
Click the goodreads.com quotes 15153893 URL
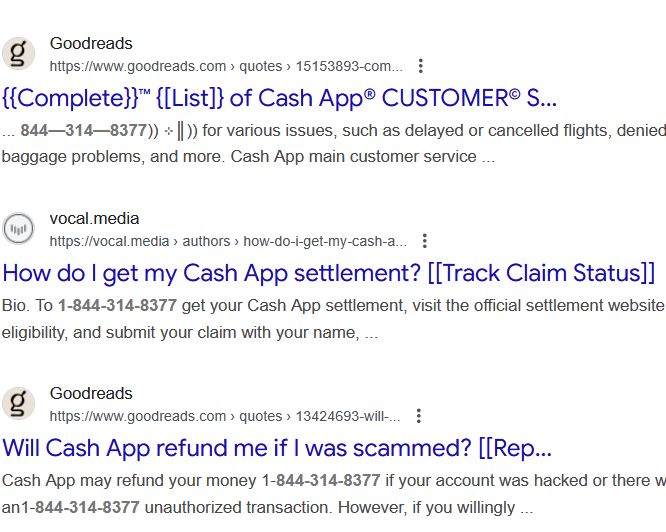pyautogui.click(x=226, y=67)
